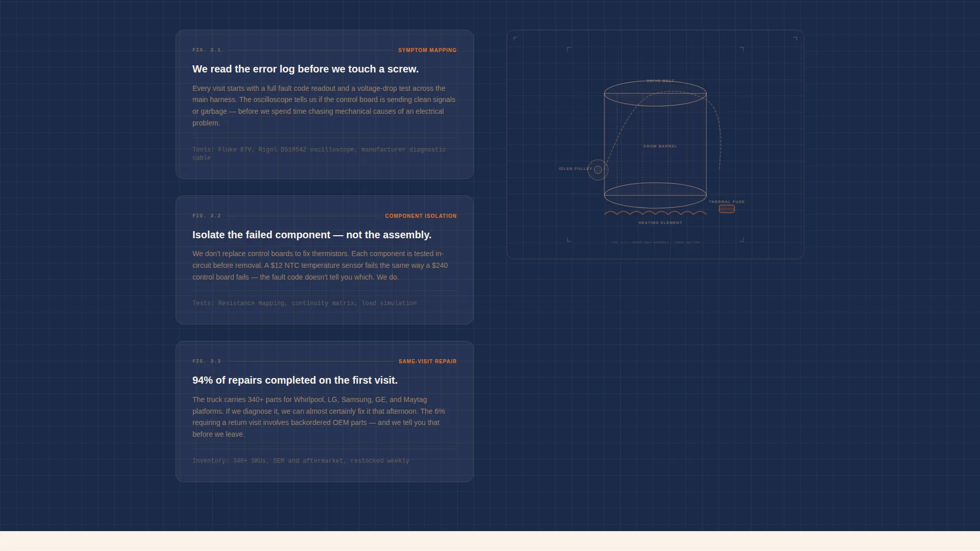Click the 'Tests: Resistance mapping' note
Viewport: 980px width, 551px height.
pyautogui.click(x=305, y=303)
